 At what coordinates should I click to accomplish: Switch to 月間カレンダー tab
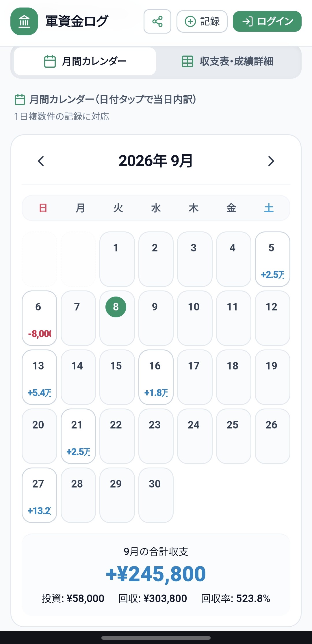coord(85,61)
